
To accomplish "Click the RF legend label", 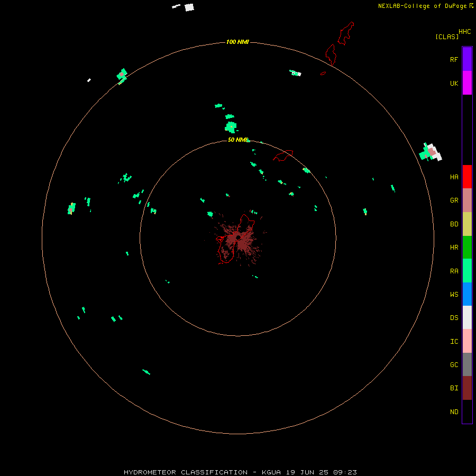I will 454,59.
